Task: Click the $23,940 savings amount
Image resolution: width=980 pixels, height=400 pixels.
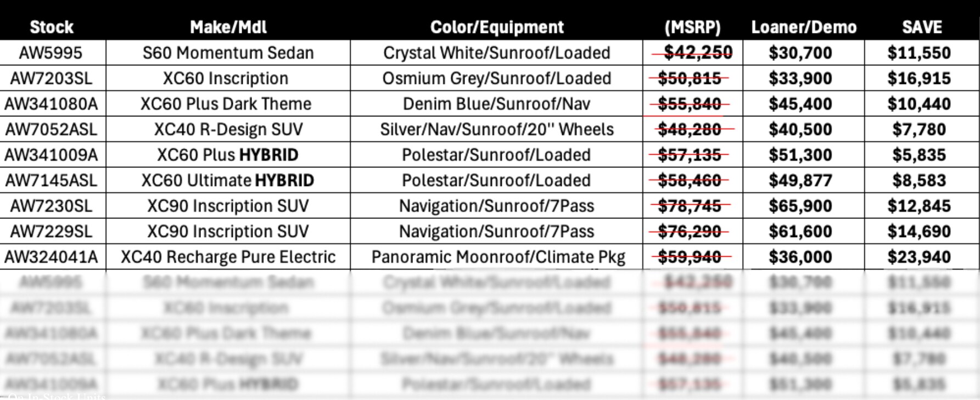Action: coord(919,257)
